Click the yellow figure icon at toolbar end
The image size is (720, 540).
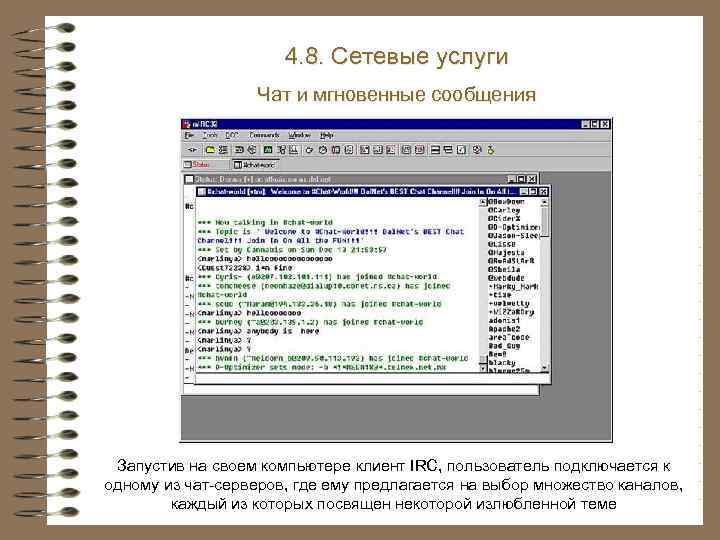point(491,150)
